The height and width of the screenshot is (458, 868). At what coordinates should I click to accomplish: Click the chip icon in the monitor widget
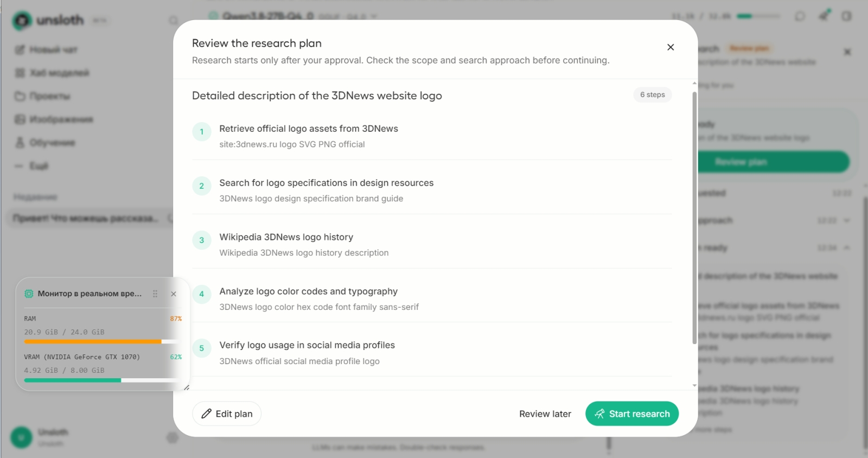point(29,294)
